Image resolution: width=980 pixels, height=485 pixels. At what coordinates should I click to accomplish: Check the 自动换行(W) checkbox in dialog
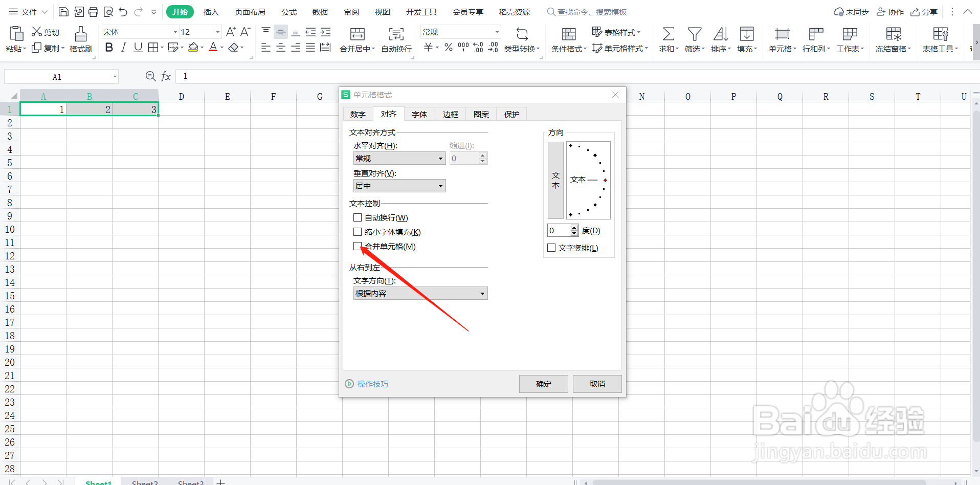[x=358, y=217]
